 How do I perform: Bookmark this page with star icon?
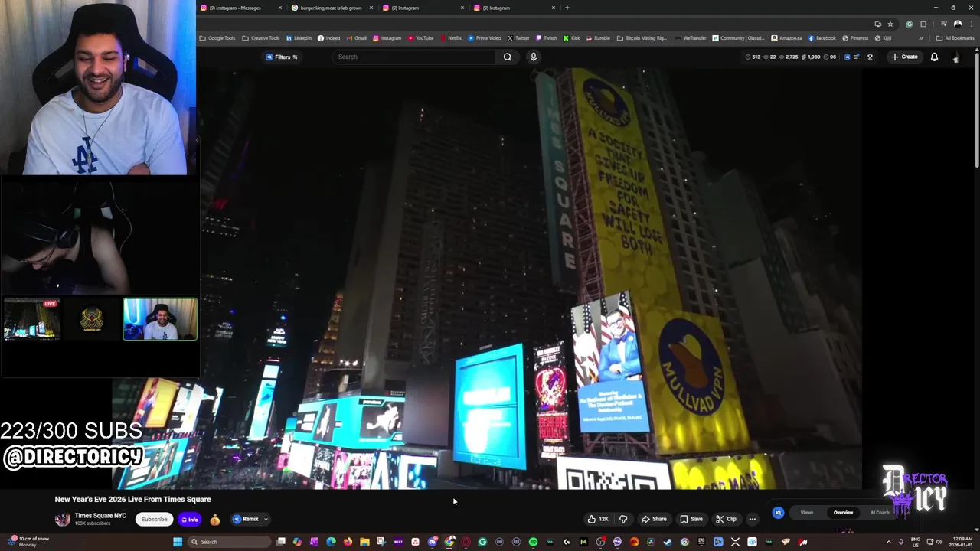pyautogui.click(x=890, y=24)
